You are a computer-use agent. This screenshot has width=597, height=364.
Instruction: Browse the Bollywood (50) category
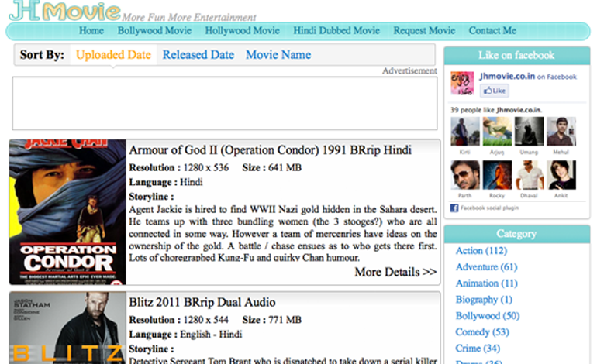[488, 316]
